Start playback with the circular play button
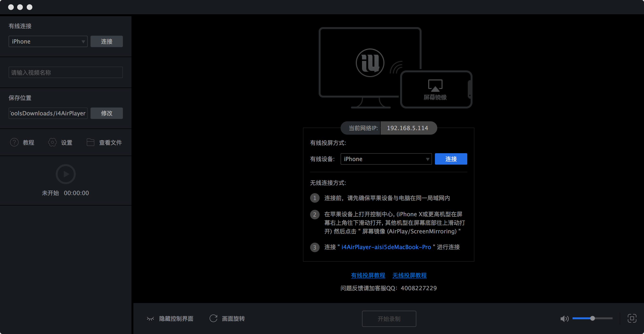This screenshot has width=644, height=334. point(66,174)
